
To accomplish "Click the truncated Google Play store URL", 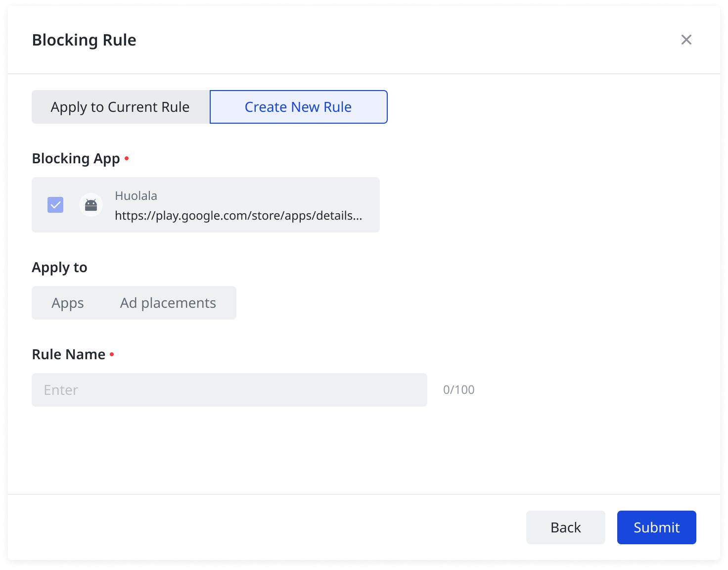I will [x=238, y=216].
